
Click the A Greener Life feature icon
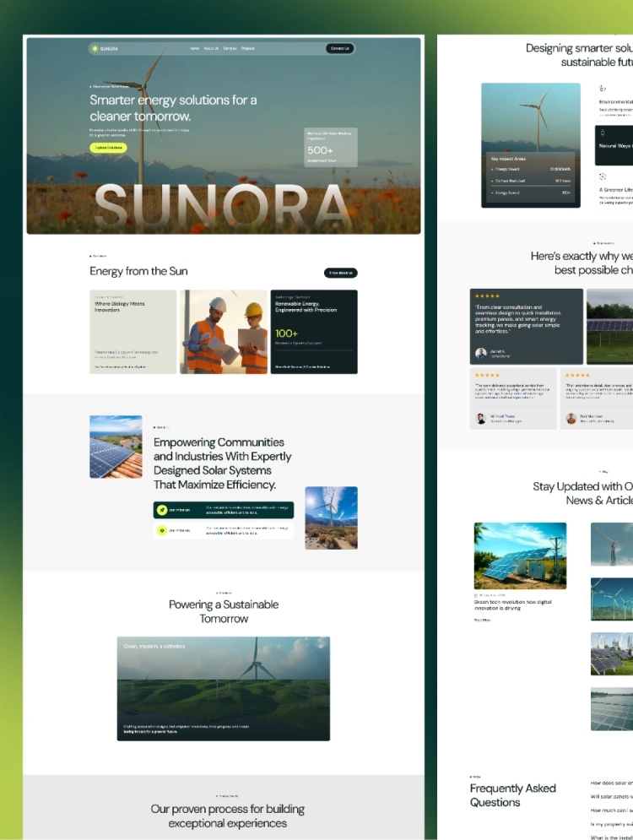point(603,176)
